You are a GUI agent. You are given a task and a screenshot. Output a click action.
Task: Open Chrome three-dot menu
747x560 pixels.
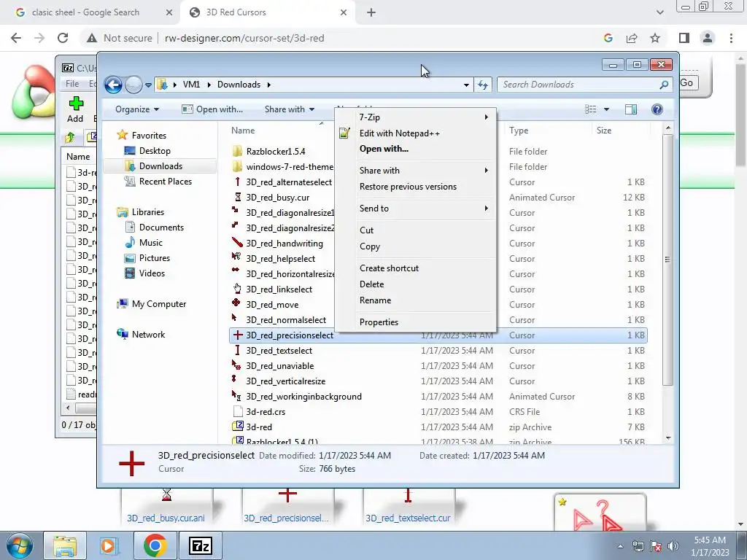[731, 38]
